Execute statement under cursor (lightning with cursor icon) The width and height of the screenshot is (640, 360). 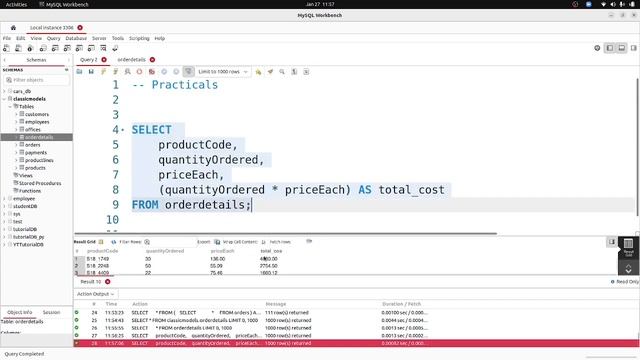pyautogui.click(x=116, y=71)
